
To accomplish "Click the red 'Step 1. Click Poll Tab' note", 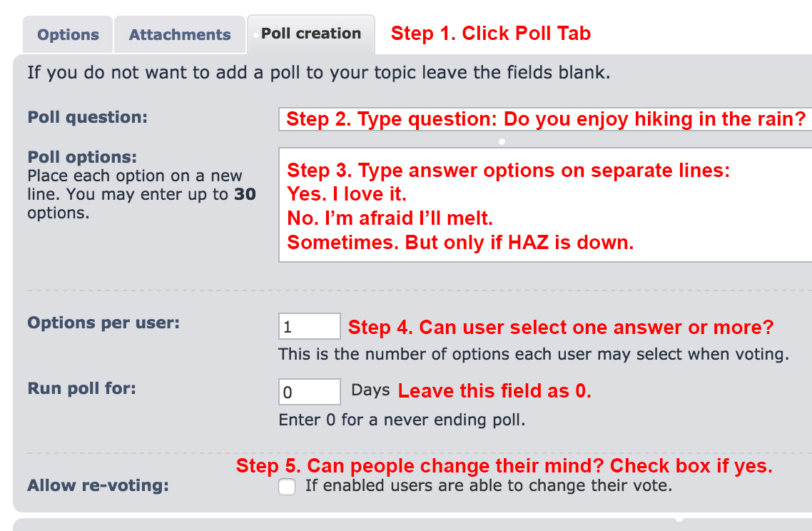I will tap(491, 34).
